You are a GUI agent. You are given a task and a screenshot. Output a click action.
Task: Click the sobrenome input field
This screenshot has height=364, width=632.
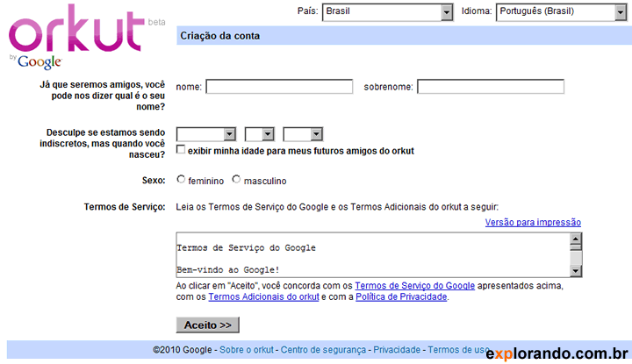pyautogui.click(x=491, y=87)
